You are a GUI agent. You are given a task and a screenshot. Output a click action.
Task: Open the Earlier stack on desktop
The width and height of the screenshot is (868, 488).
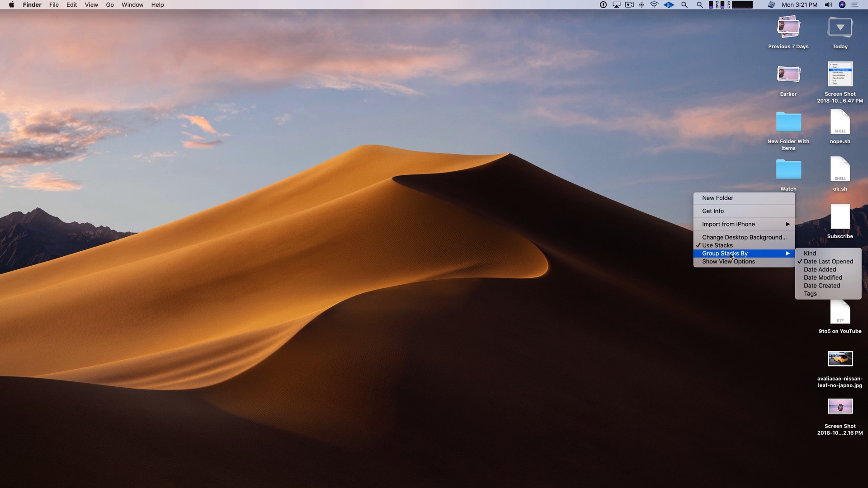click(x=788, y=75)
